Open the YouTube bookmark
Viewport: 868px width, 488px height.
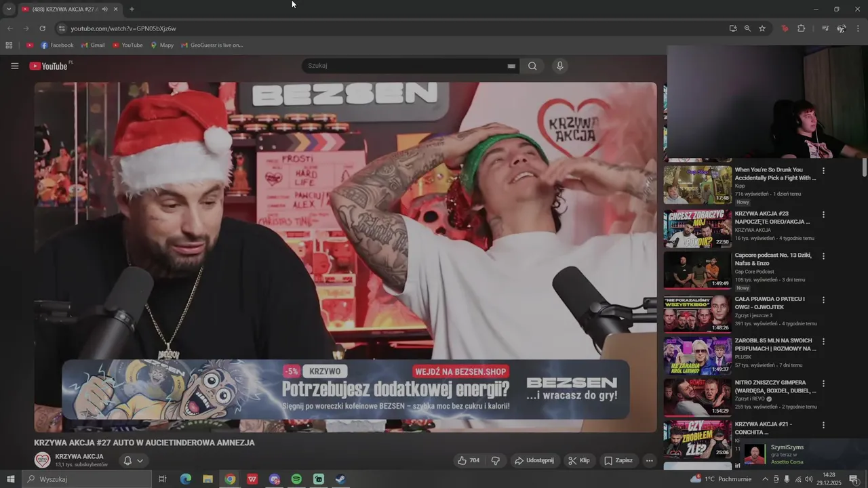(127, 45)
